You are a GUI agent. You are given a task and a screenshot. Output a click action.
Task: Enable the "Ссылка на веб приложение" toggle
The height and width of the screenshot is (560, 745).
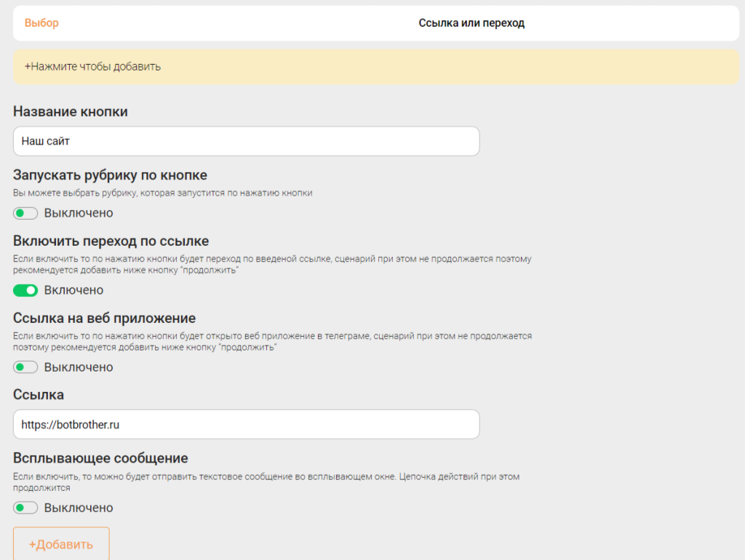25,367
